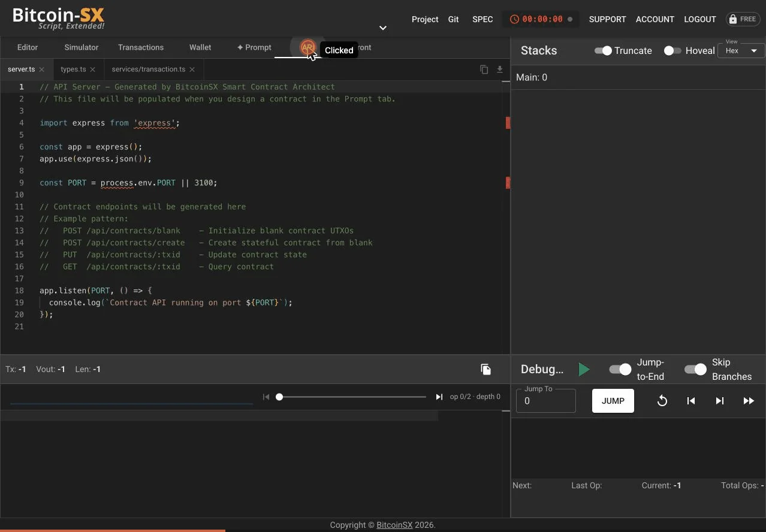Download the current file icon
Viewport: 766px width, 532px height.
pos(500,69)
